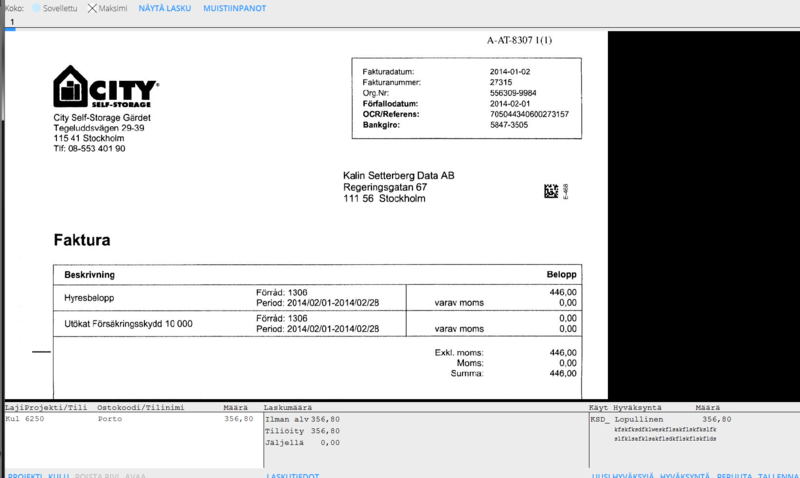800x478 pixels.
Task: Select the Kul 6250 posting row
Action: [x=130, y=419]
